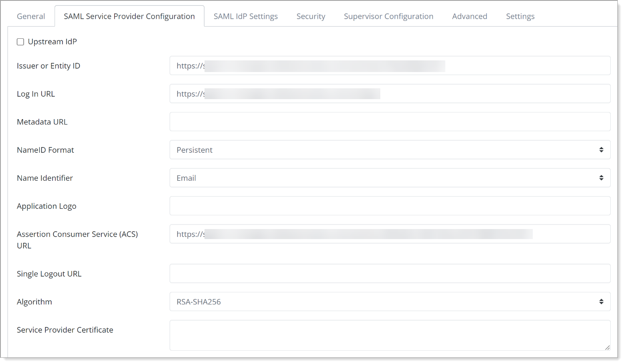Go to Supervisor Configuration tab
This screenshot has height=364, width=624.
coord(389,16)
